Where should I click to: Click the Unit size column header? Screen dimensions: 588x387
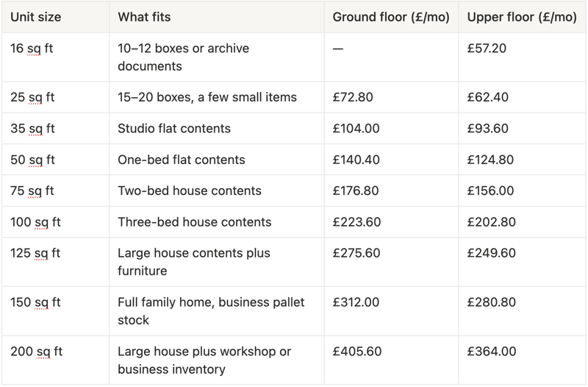pos(35,17)
